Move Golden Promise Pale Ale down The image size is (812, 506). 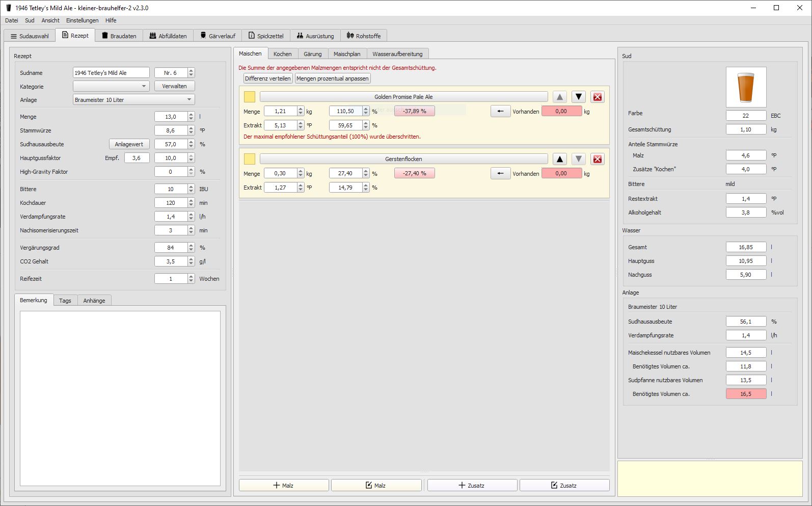(578, 97)
